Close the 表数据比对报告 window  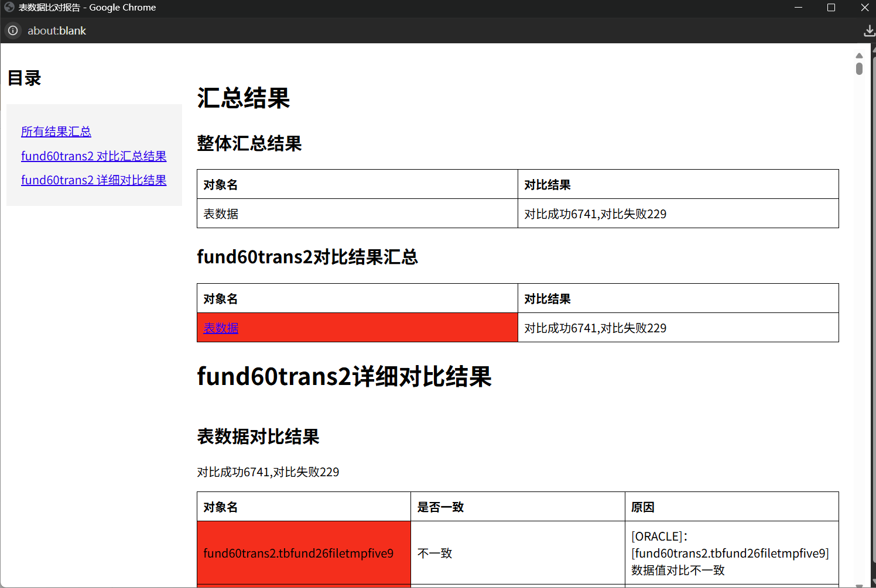(864, 8)
